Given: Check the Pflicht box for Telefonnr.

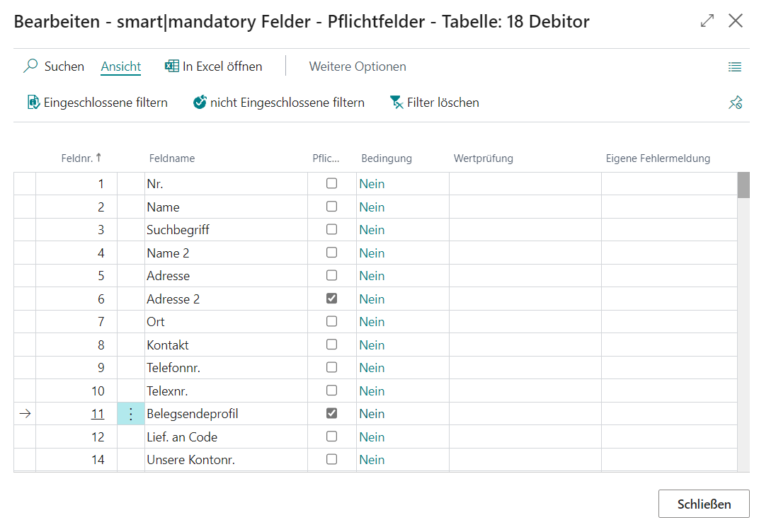Looking at the screenshot, I should click(x=331, y=367).
